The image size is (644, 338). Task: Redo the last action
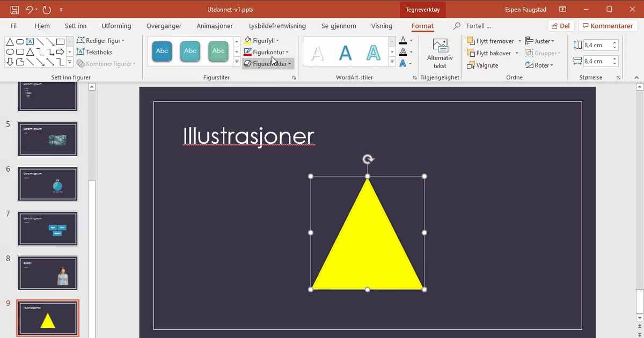coord(47,9)
